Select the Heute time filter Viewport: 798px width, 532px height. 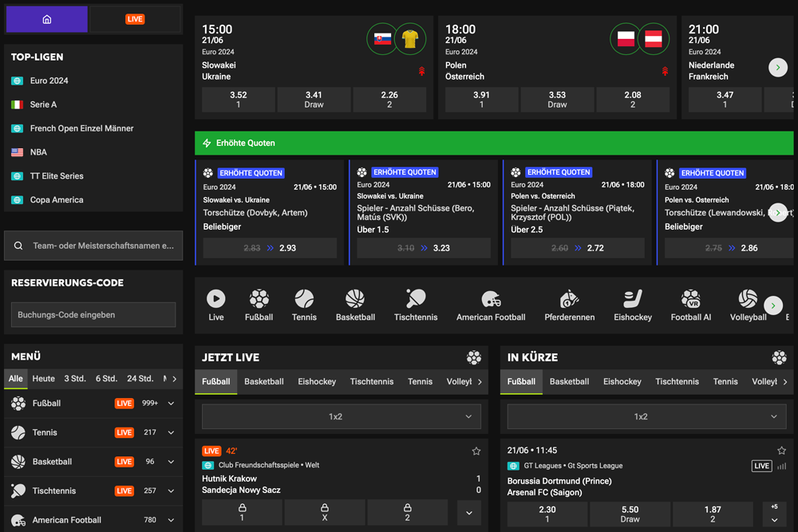[43, 378]
